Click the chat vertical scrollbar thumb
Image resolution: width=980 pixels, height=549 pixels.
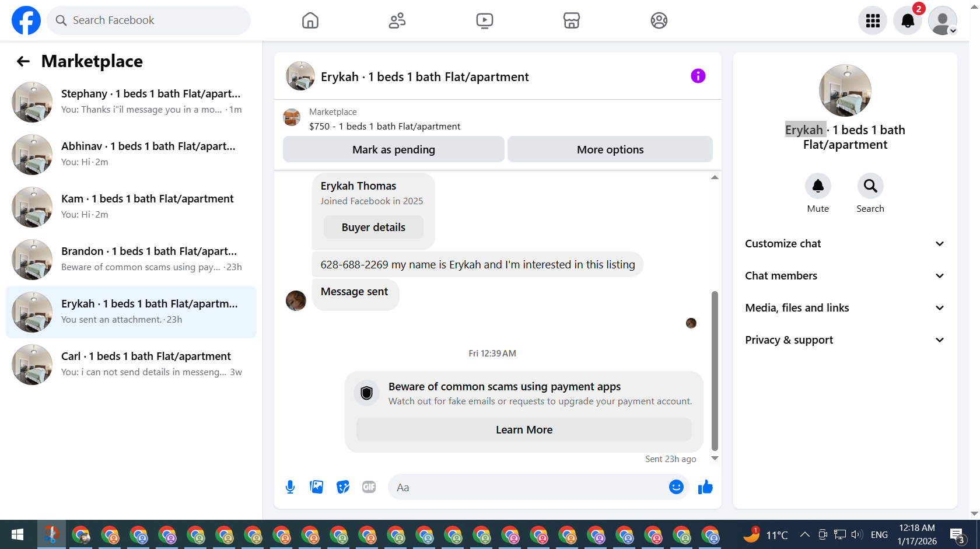click(x=715, y=371)
